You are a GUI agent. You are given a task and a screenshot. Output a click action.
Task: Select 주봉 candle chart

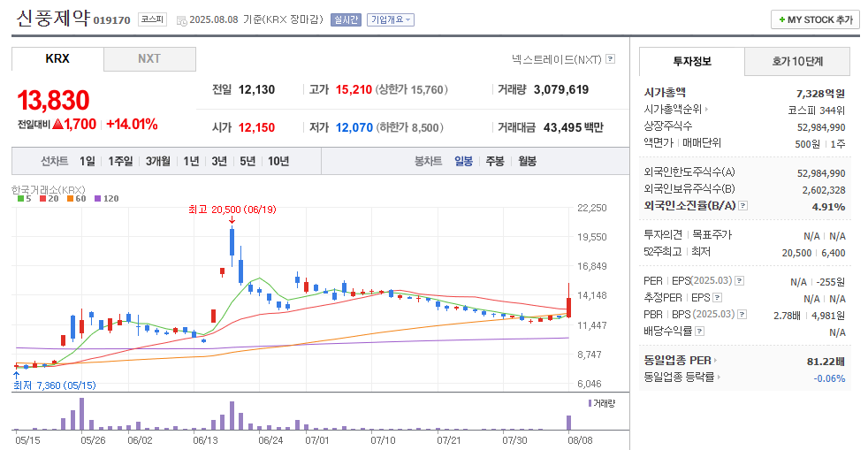click(495, 161)
